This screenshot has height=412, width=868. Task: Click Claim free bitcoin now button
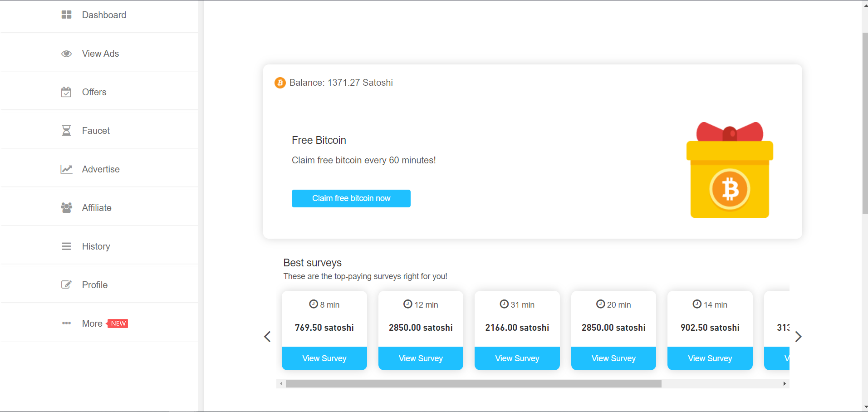pyautogui.click(x=351, y=198)
